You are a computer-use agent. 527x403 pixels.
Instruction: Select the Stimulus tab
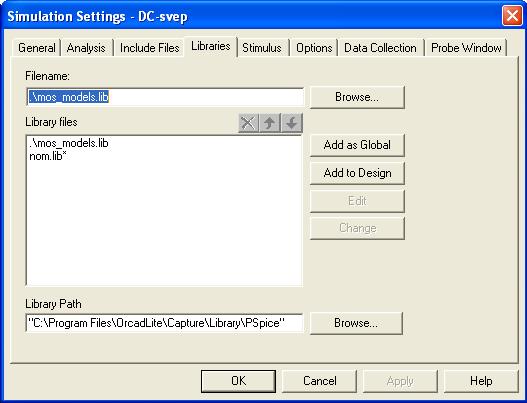(x=262, y=48)
